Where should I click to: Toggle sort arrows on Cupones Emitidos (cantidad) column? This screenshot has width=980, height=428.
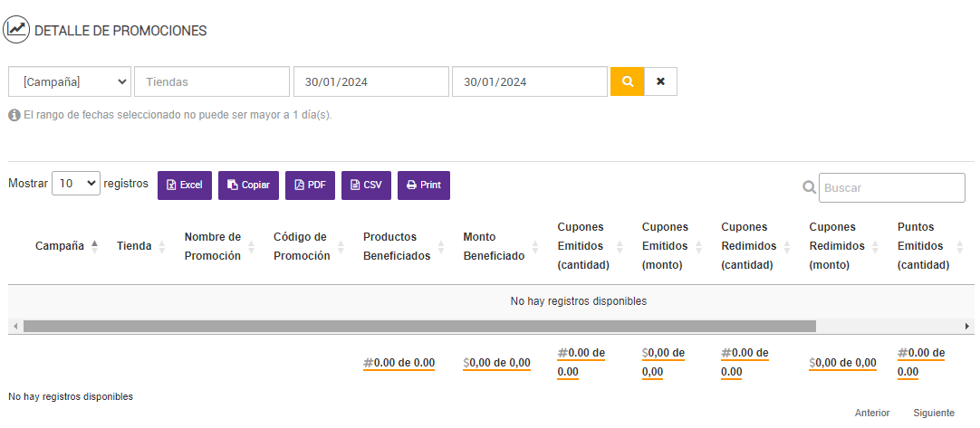pos(620,247)
